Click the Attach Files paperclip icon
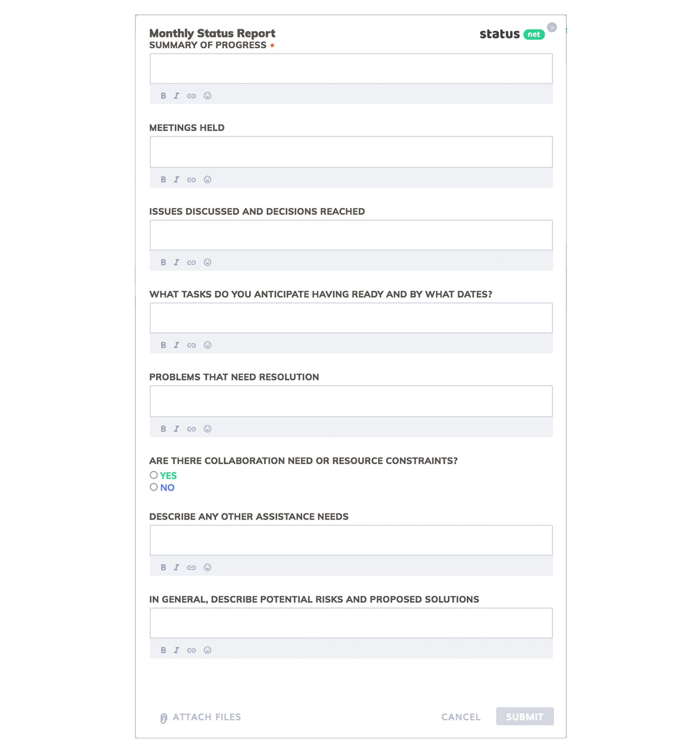The width and height of the screenshot is (700, 753). tap(162, 717)
